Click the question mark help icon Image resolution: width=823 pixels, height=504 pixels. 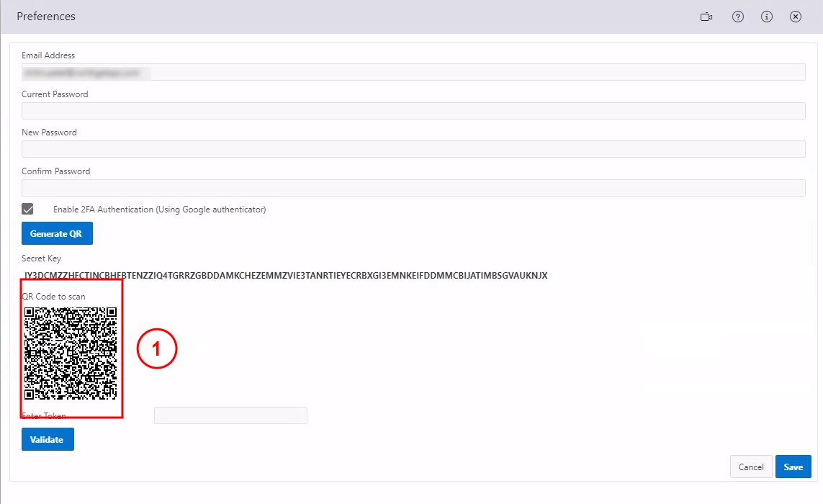(737, 17)
